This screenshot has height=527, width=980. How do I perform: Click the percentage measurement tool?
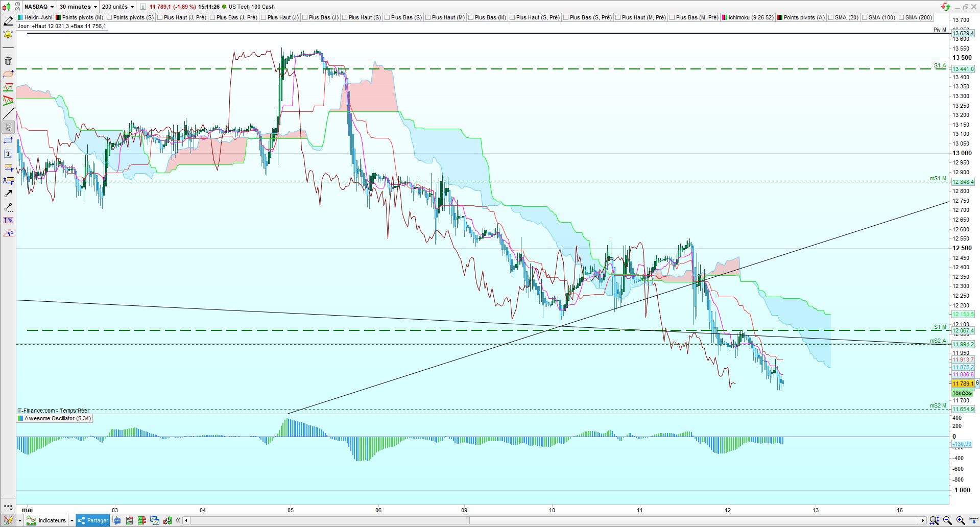pyautogui.click(x=8, y=220)
